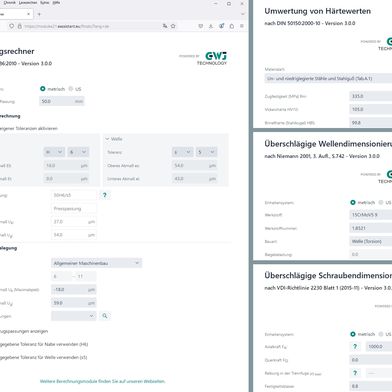The width and height of the screenshot is (392, 392).
Task: Open the empty fit suggestions dropdown
Action: [74, 316]
